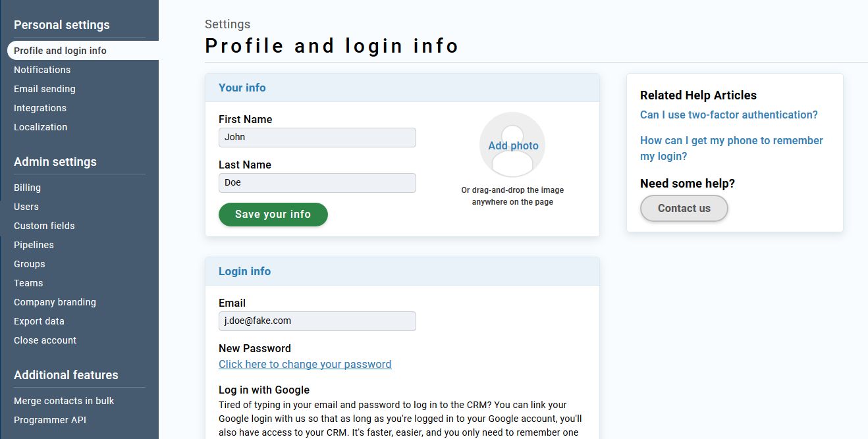Open the Export data page

[39, 321]
